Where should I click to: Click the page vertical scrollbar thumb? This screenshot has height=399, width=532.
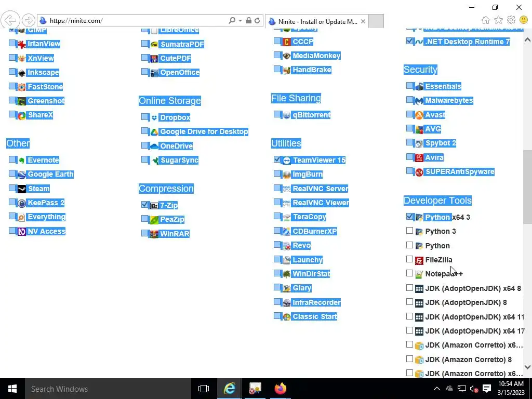point(527,187)
